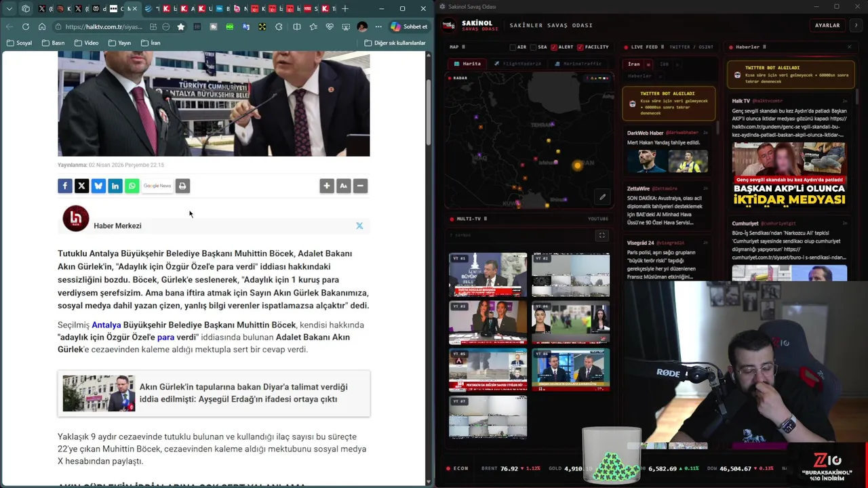Open the YT #4 TV stream

pyautogui.click(x=570, y=323)
